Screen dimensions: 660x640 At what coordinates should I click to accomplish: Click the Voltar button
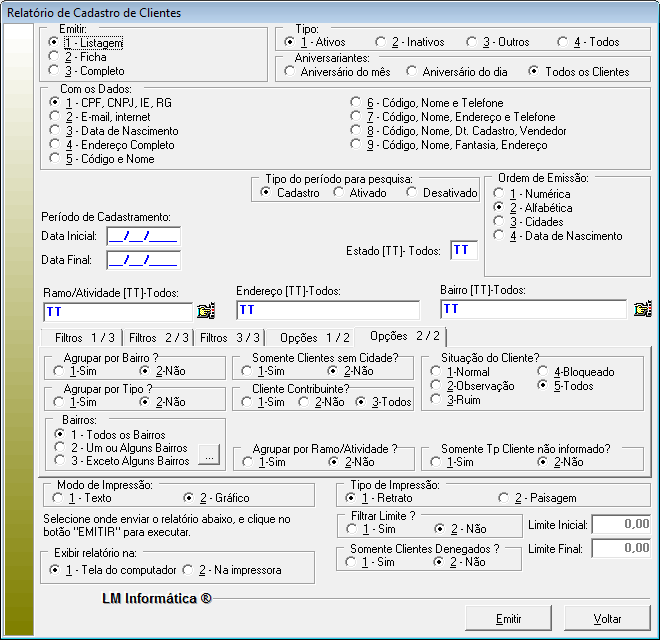pos(607,619)
